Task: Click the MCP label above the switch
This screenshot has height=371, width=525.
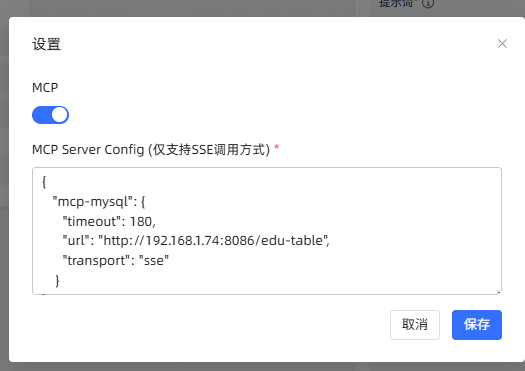Action: coord(45,87)
